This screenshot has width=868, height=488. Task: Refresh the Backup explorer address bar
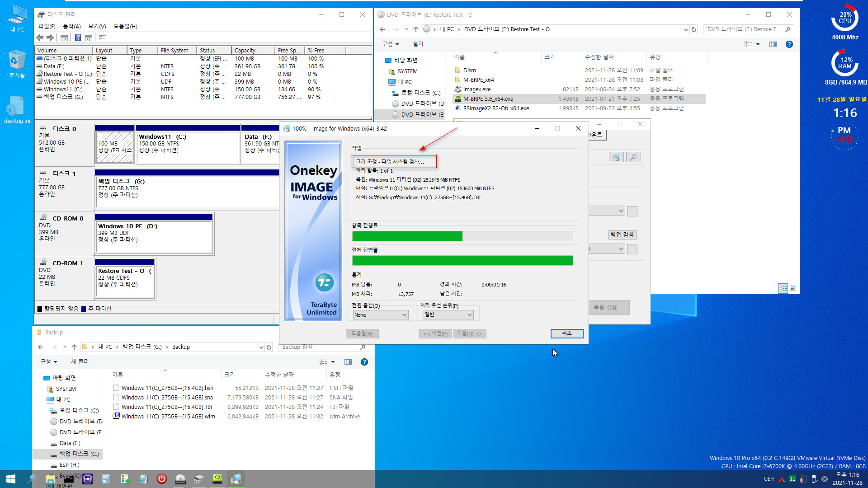(269, 347)
